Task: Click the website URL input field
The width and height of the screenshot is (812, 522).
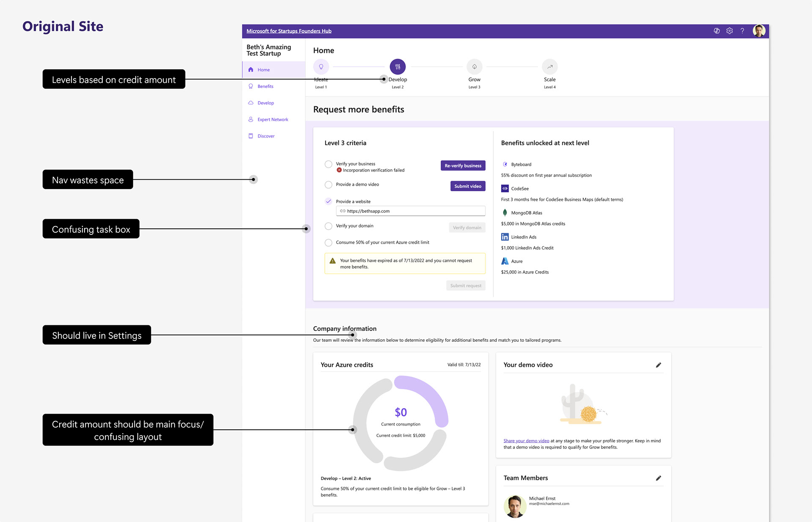Action: [411, 211]
